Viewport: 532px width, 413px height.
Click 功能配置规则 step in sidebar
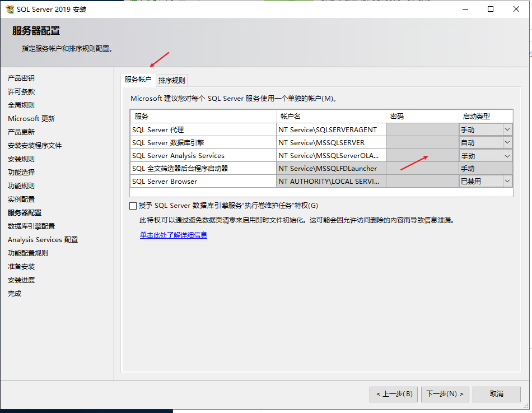pyautogui.click(x=28, y=253)
